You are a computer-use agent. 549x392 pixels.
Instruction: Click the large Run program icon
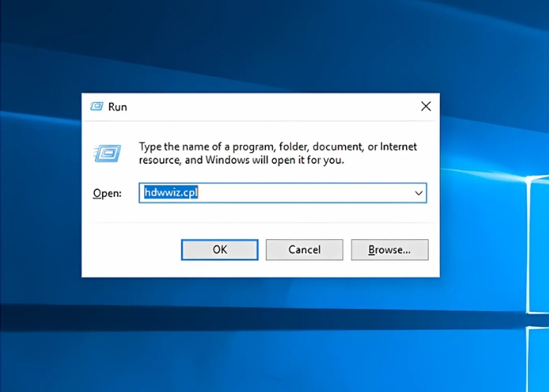pos(107,153)
